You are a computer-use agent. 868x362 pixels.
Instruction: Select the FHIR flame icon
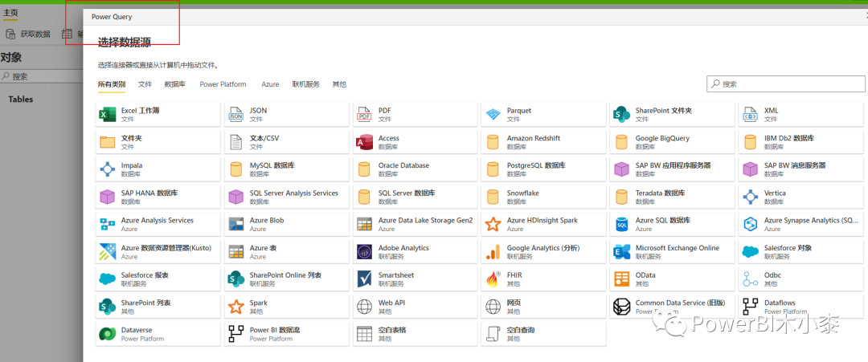pos(493,279)
